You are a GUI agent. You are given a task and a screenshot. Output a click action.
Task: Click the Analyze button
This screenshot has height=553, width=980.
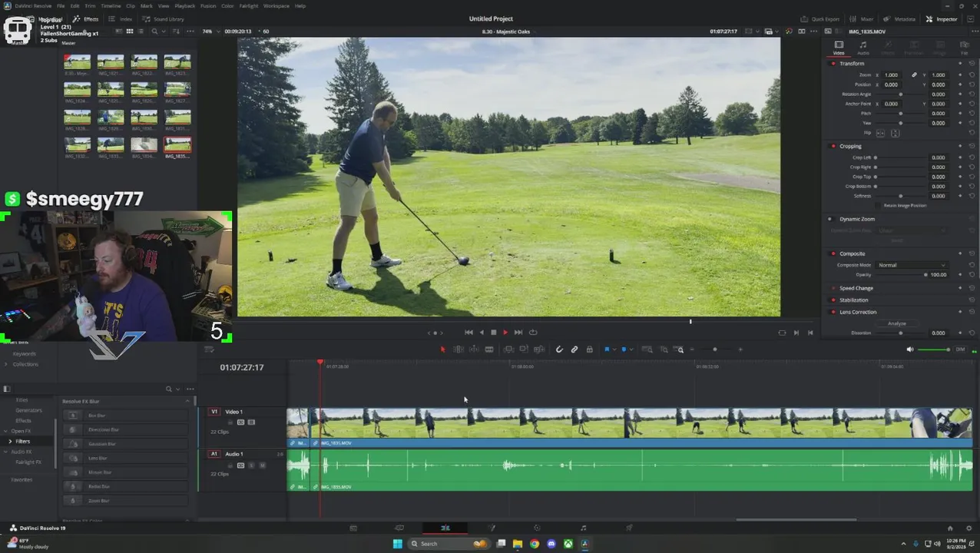(896, 323)
